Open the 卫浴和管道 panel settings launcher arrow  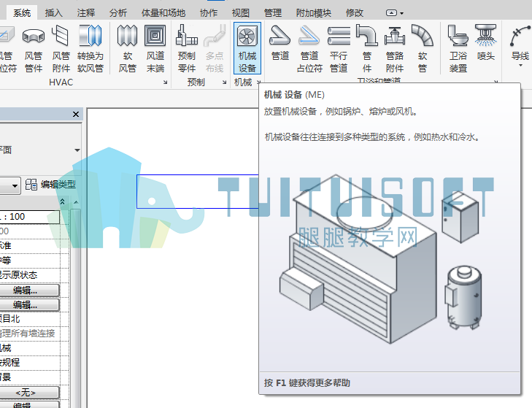pos(496,82)
